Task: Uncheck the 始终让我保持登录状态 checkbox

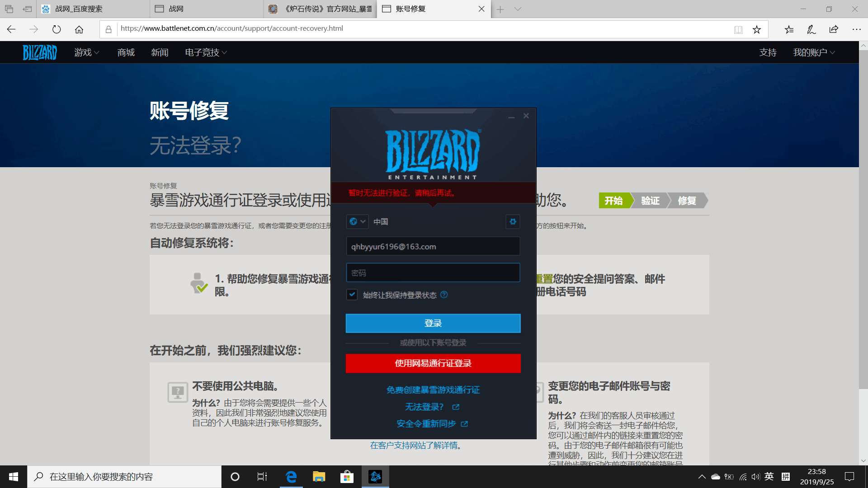Action: (x=352, y=295)
